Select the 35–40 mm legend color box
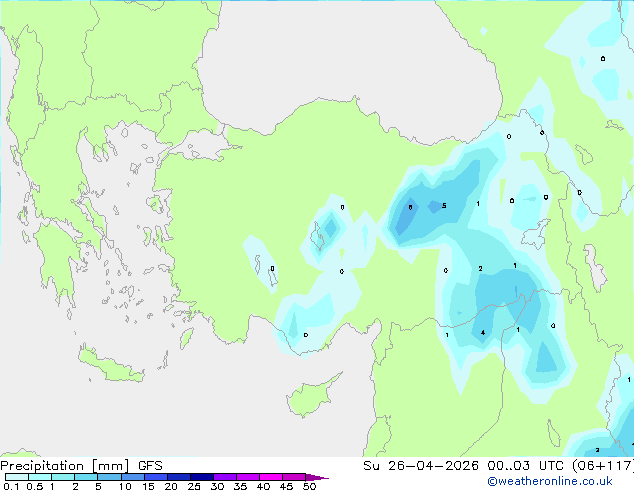The width and height of the screenshot is (634, 490). 247,477
